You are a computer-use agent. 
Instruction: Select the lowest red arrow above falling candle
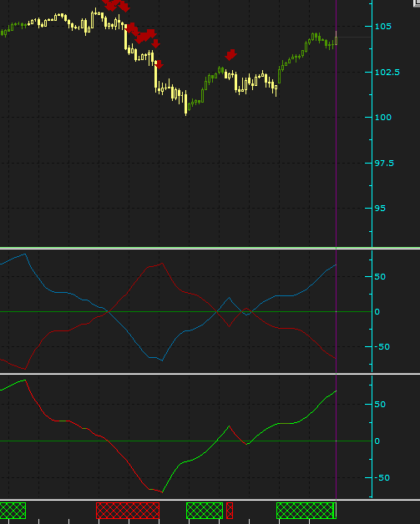159,64
